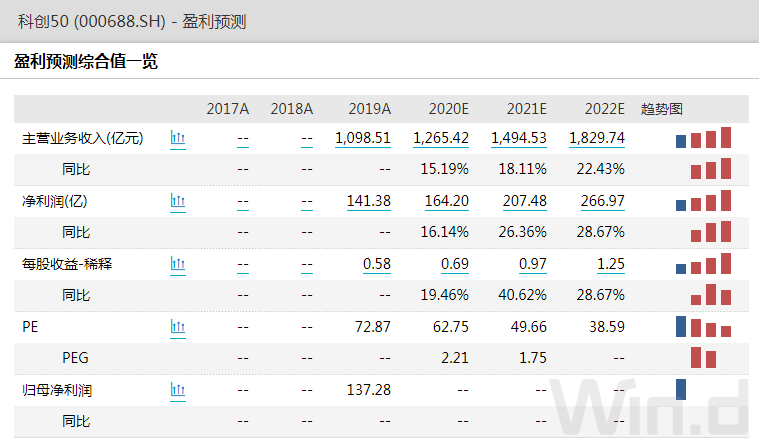Open 2020E net profit value 164.20
Image resolution: width=759 pixels, height=445 pixels.
[447, 201]
